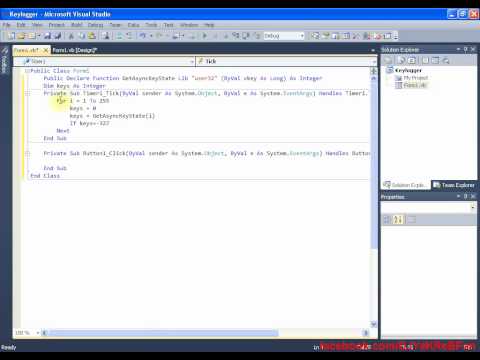Start debugging with the green play icon
This screenshot has width=480, height=360.
205,36
